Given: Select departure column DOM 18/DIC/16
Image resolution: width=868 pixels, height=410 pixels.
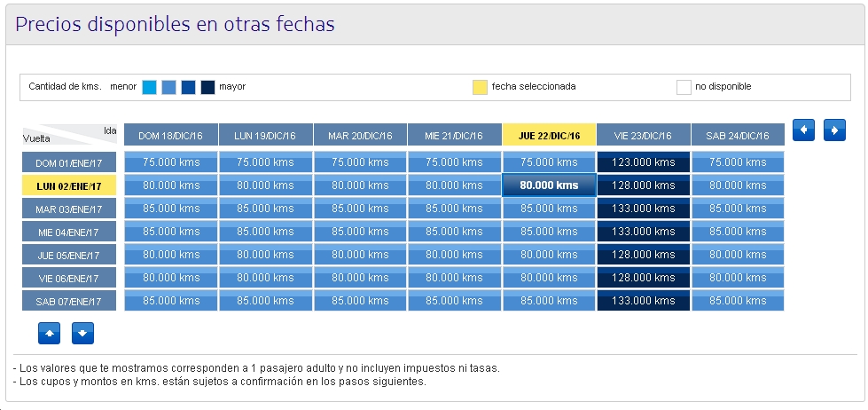Looking at the screenshot, I should (171, 136).
